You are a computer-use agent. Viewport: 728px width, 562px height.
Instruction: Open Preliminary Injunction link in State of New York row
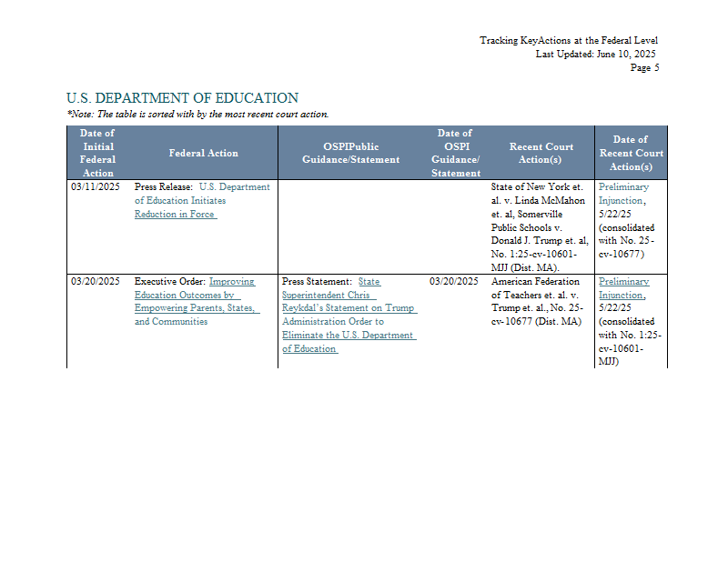point(623,194)
